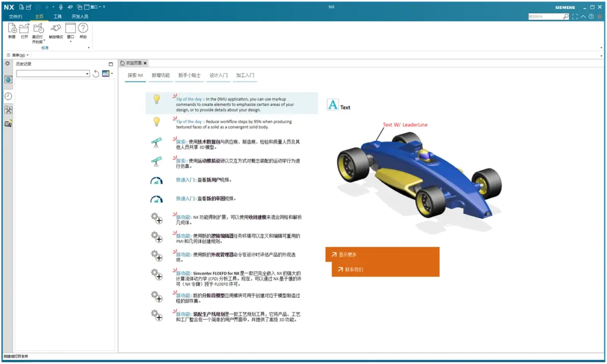The image size is (607, 364).
Task: Switch to the 设计入门 tab
Action: (219, 75)
